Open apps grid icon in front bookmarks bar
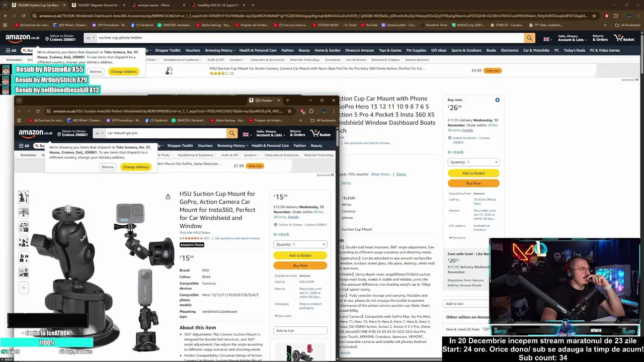644x362 pixels. (19, 120)
